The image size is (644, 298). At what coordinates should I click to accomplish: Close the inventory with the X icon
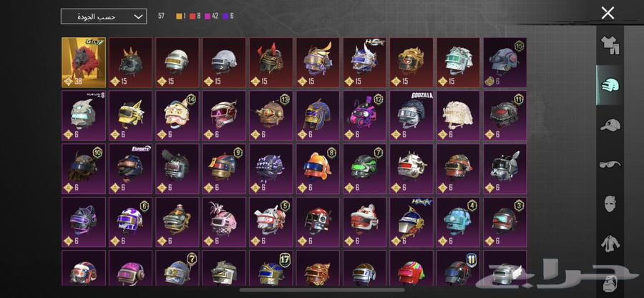tap(608, 13)
